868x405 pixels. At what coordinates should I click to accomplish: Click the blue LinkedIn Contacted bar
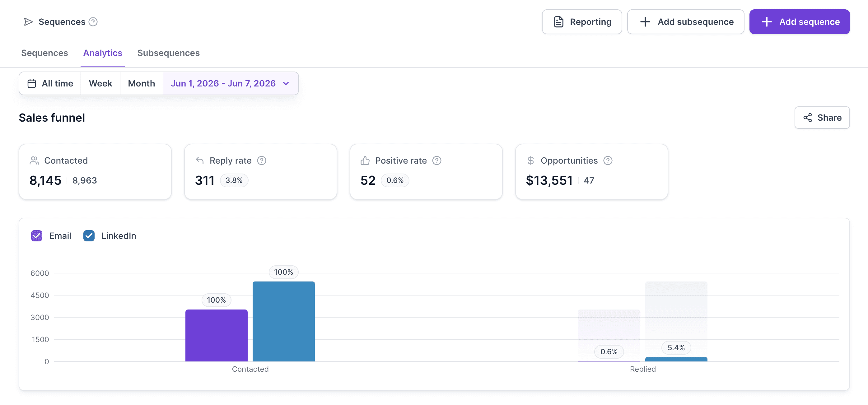coord(283,321)
